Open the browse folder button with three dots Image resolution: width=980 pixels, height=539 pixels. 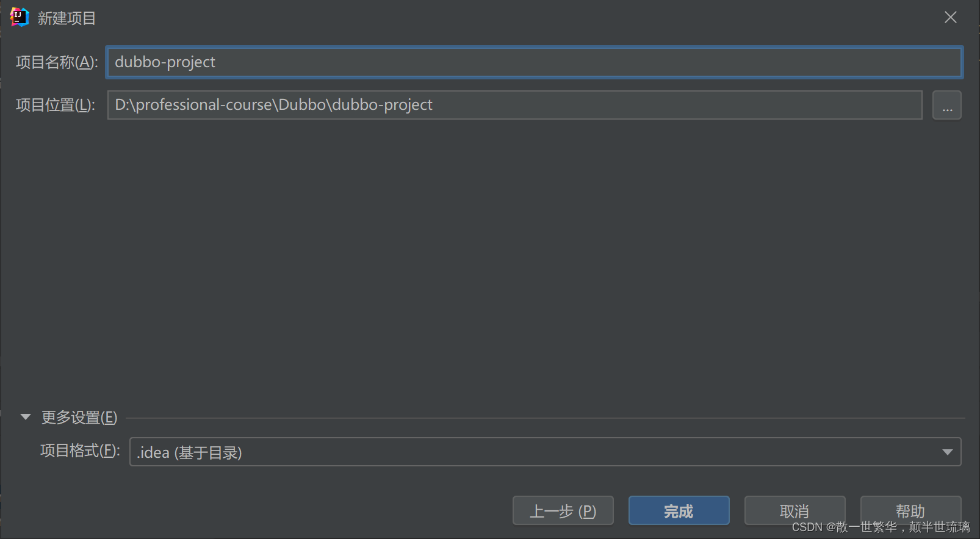947,105
